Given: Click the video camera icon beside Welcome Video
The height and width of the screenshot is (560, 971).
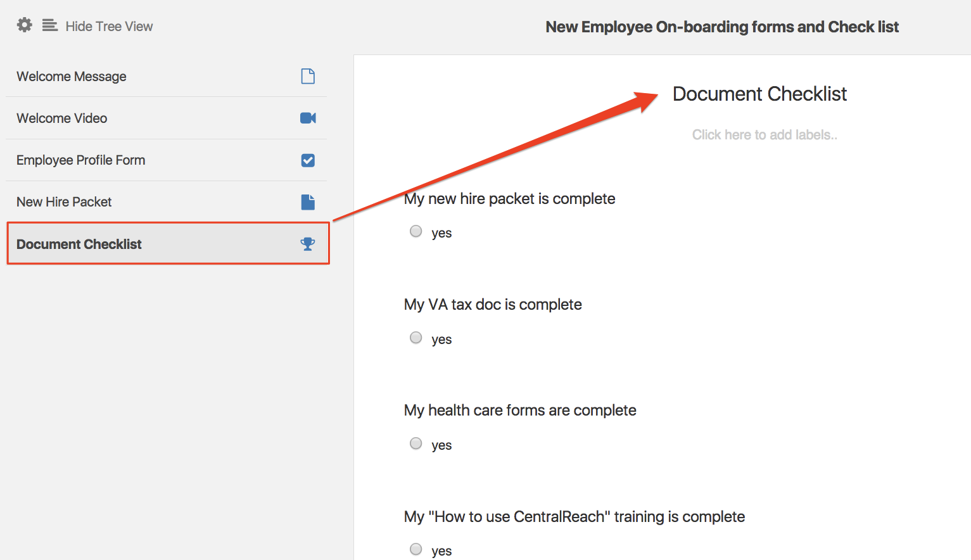Looking at the screenshot, I should tap(308, 118).
